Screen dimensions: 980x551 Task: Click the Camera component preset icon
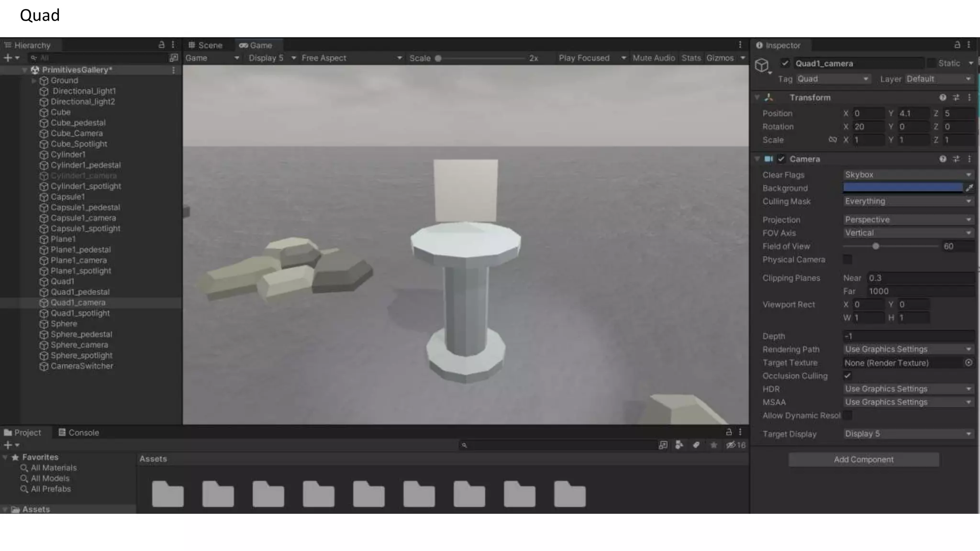point(956,159)
